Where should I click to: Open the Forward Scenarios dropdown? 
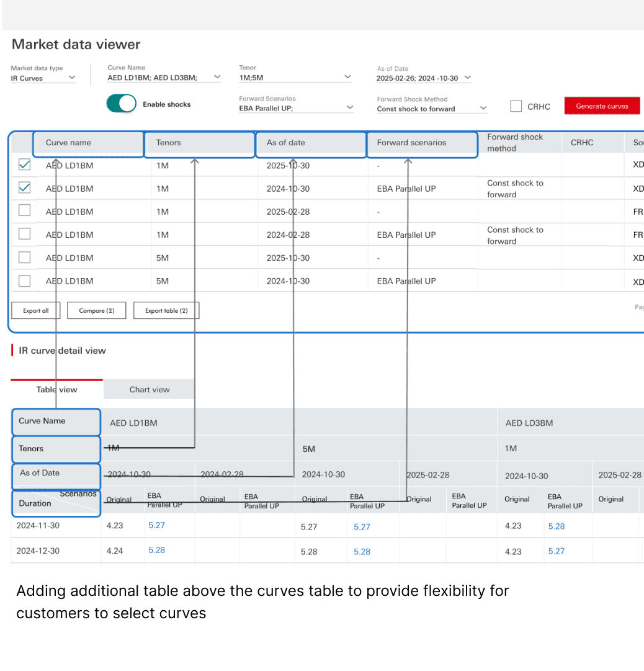tap(296, 108)
